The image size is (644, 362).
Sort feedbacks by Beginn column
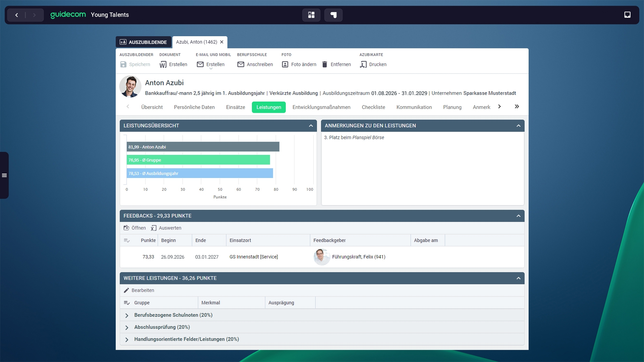click(x=175, y=240)
